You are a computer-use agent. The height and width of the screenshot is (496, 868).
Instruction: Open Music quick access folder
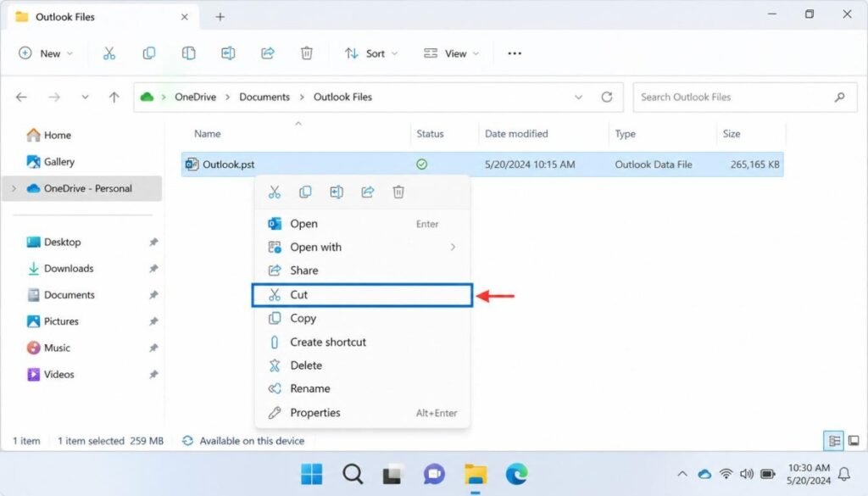48,348
